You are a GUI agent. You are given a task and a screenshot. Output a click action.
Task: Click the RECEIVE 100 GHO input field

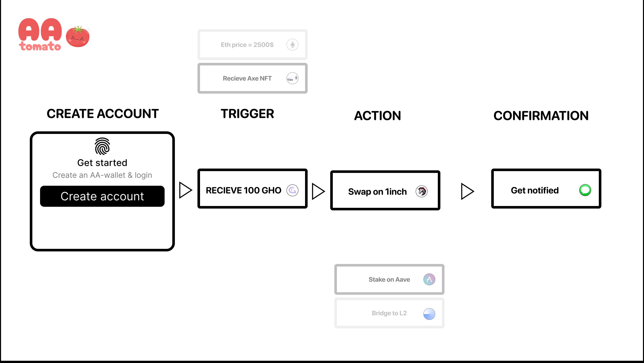252,190
